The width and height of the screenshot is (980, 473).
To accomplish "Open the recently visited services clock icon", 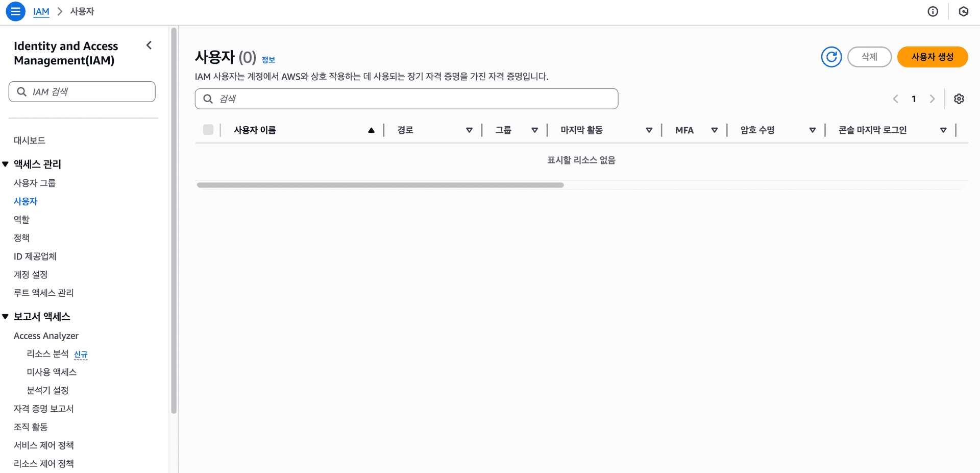I will click(x=964, y=11).
